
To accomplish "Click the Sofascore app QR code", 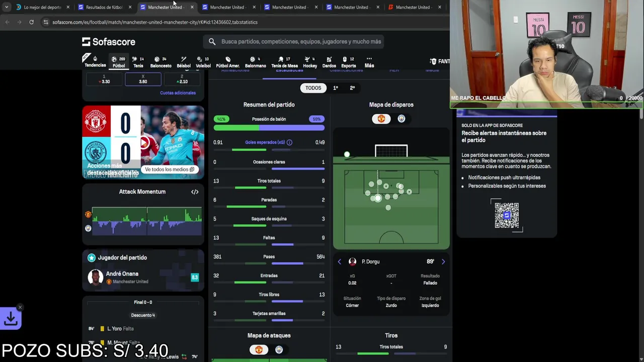I will pyautogui.click(x=507, y=215).
